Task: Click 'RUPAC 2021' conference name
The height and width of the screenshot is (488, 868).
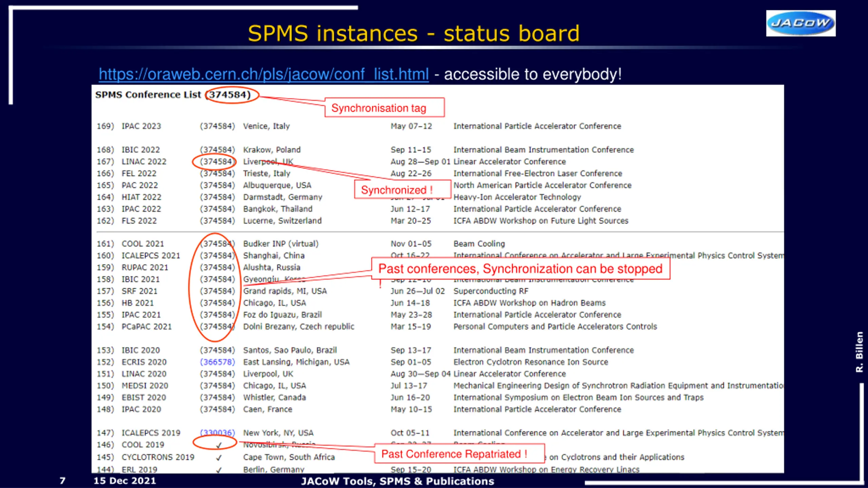Action: (145, 267)
